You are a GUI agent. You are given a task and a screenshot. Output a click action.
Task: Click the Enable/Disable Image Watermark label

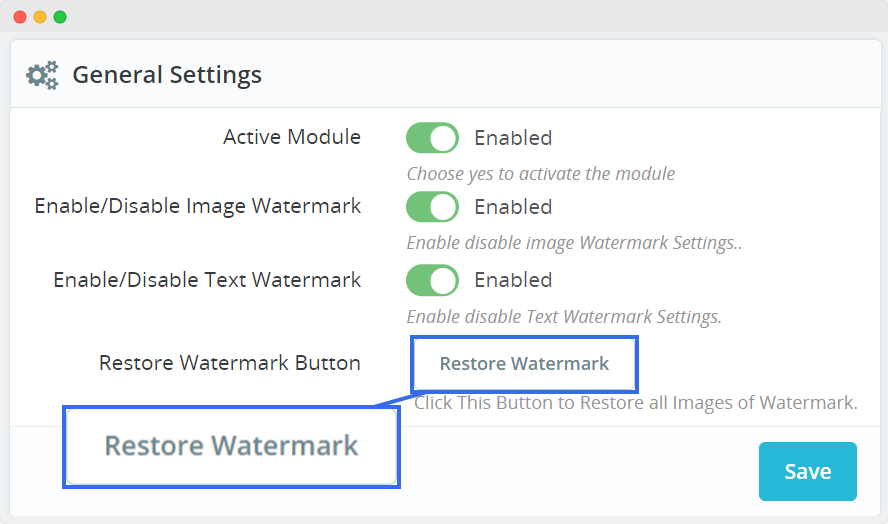[x=198, y=206]
